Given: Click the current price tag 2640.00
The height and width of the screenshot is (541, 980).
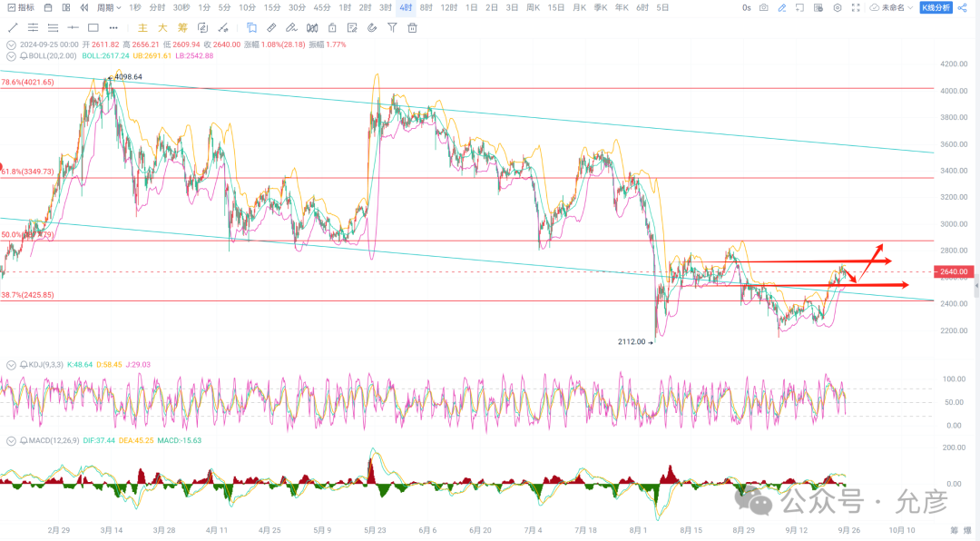Looking at the screenshot, I should 954,271.
